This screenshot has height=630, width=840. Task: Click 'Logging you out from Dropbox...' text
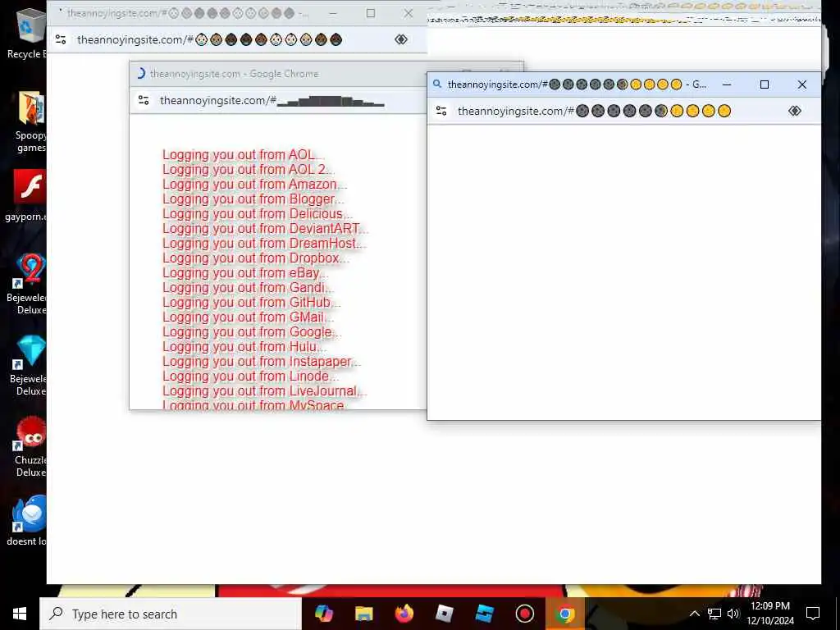256,258
